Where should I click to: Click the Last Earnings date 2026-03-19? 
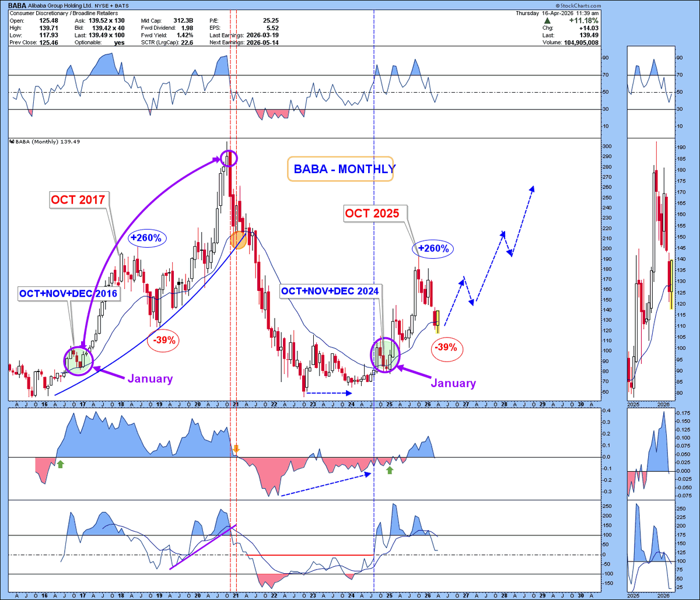(262, 34)
